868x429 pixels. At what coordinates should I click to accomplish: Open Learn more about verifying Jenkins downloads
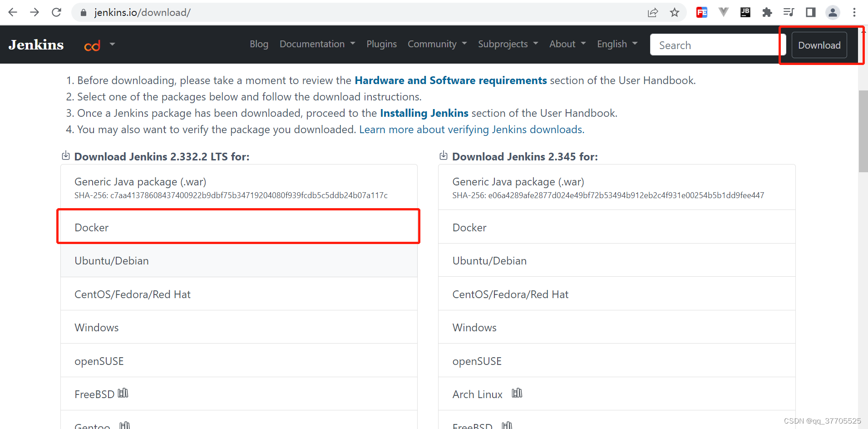(472, 130)
